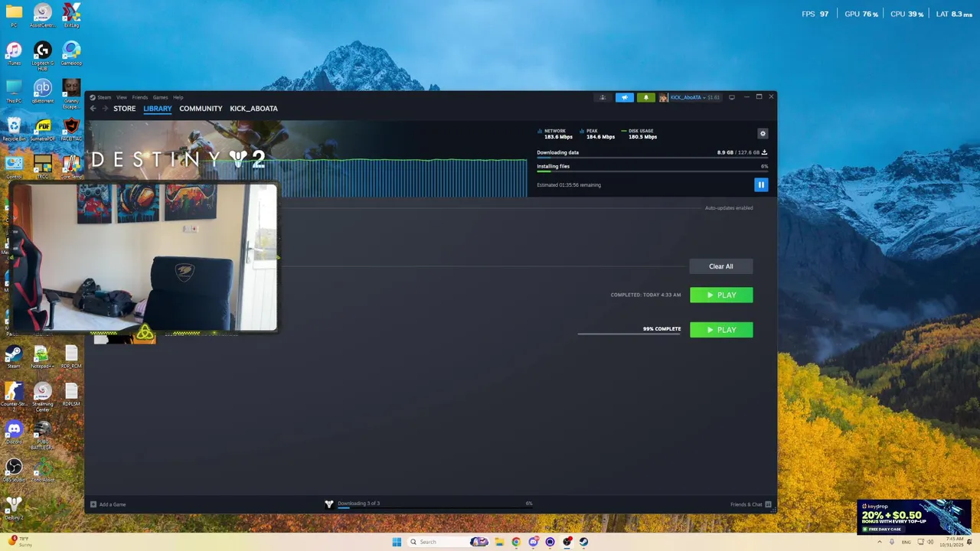Open the Granny Escape desktop shortcut

click(71, 94)
